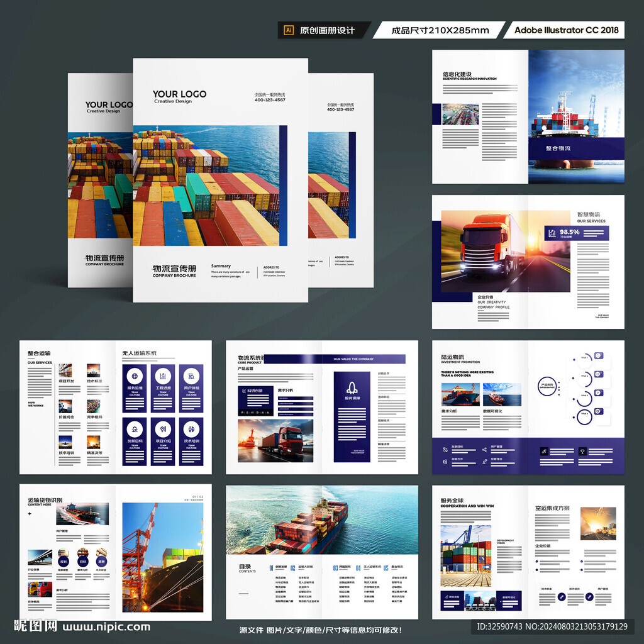Click the port crane photo at night
644x644 pixels.
click(163, 557)
